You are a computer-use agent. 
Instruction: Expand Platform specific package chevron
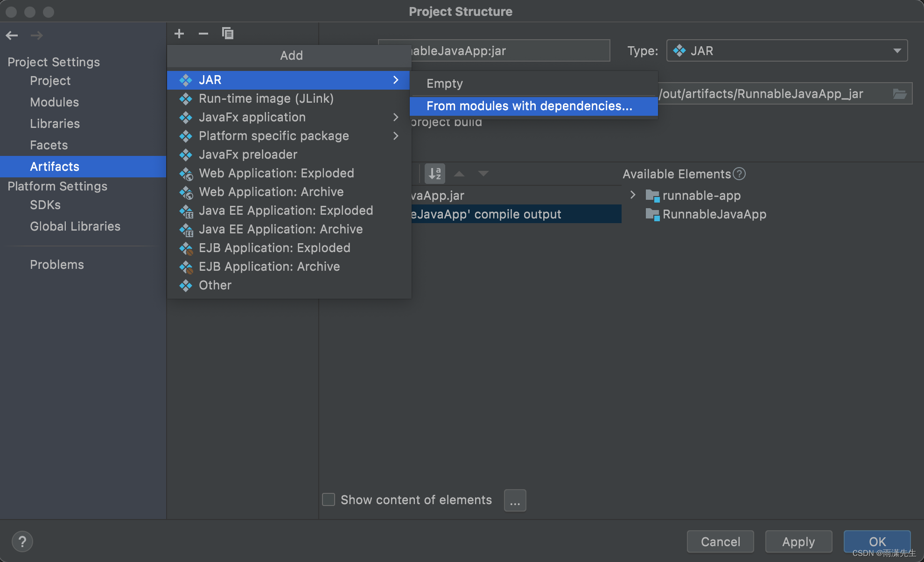pyautogui.click(x=396, y=136)
